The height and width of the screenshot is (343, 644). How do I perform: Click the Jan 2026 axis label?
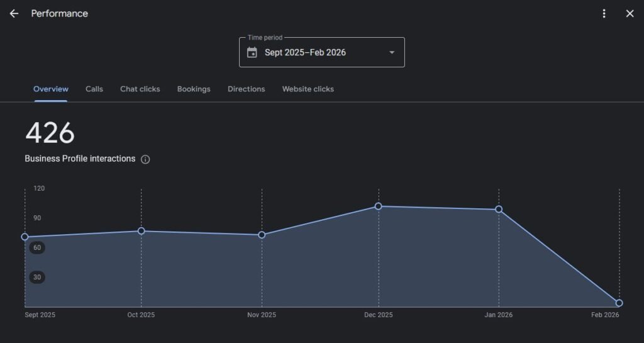(499, 315)
